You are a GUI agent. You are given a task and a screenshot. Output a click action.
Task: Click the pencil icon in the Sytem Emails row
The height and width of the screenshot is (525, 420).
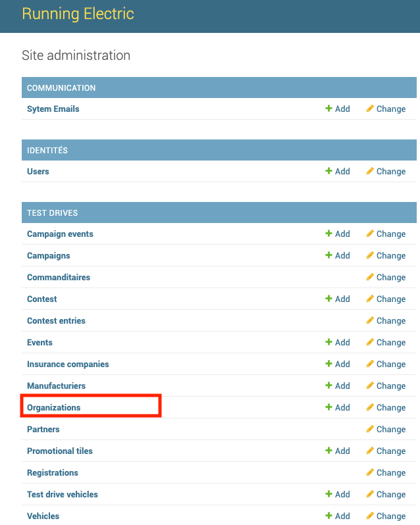click(x=370, y=109)
